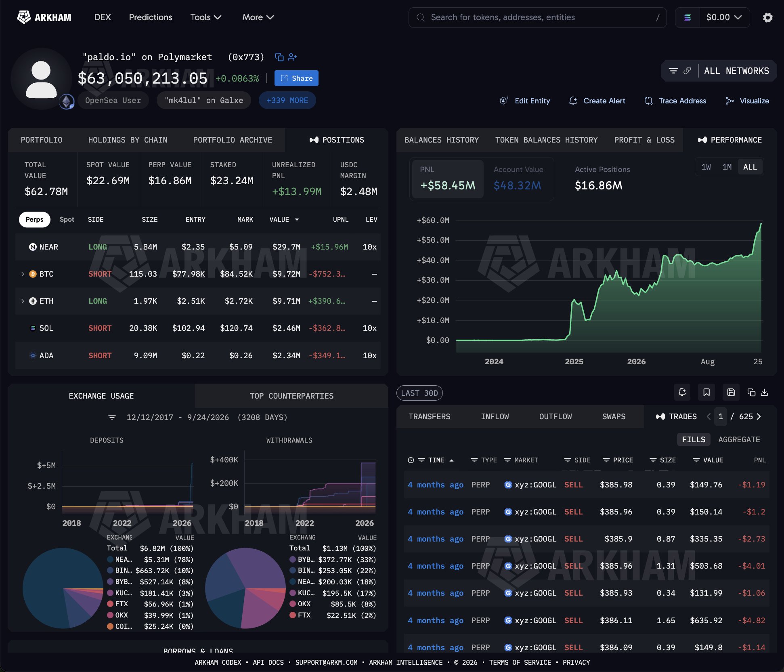Click the bookmark icon above trades

[x=706, y=392]
